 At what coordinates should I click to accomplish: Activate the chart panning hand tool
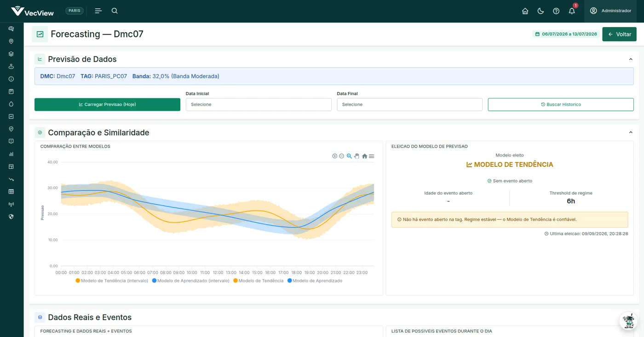(356, 156)
